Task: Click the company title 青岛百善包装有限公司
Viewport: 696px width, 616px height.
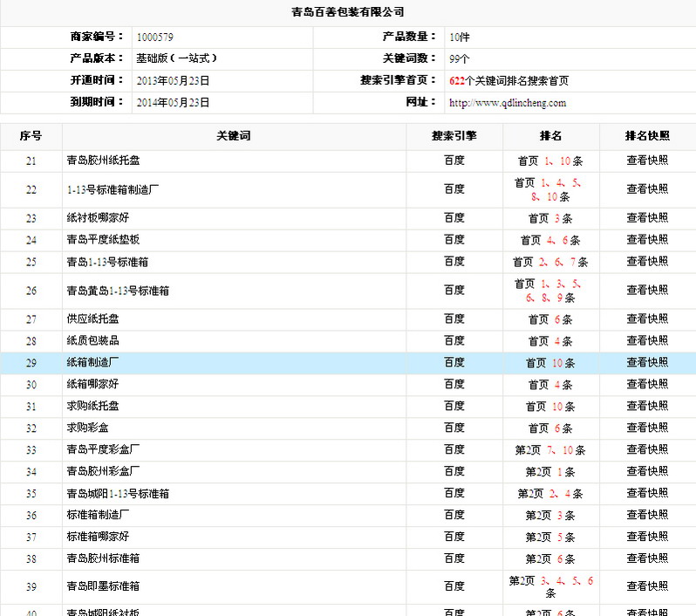Action: (x=347, y=12)
